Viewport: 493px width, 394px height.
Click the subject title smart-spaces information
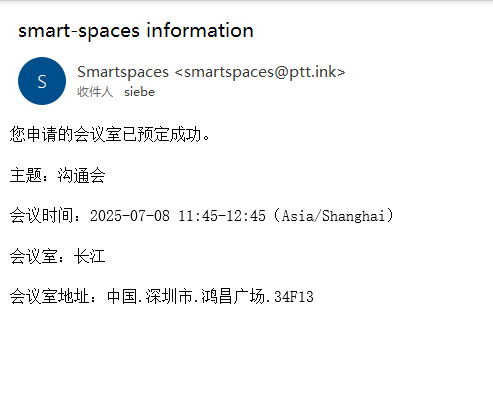[x=136, y=31]
